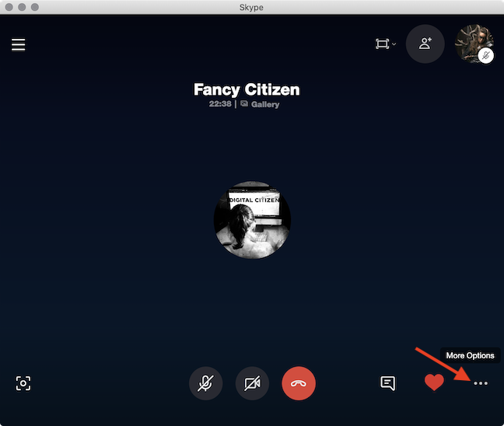Open More Options three-dot menu

pyautogui.click(x=481, y=383)
